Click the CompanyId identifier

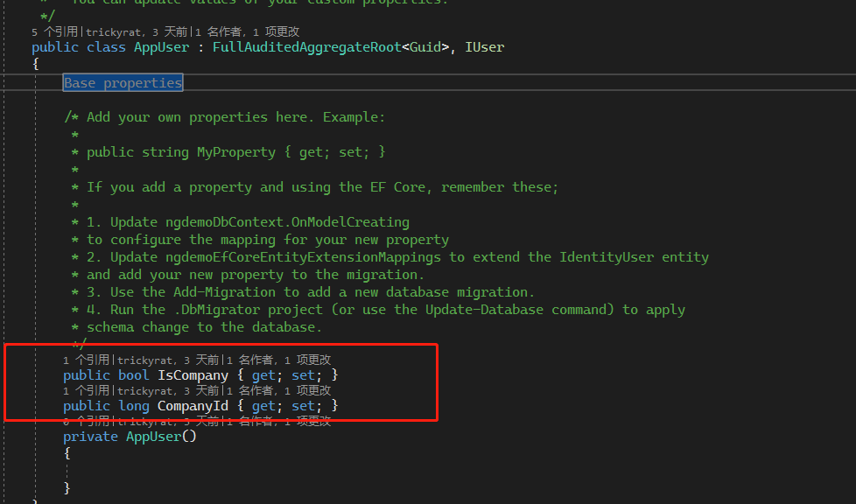coord(193,405)
